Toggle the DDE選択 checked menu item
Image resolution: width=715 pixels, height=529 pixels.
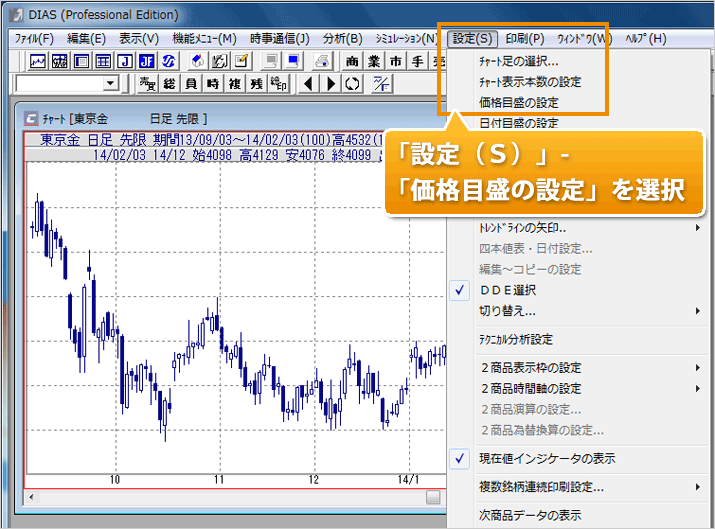(508, 290)
